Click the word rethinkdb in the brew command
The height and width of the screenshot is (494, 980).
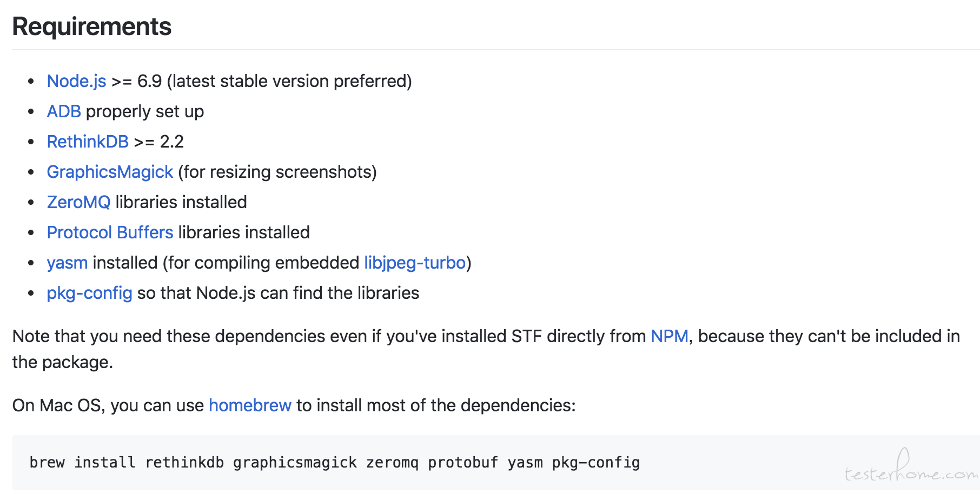pyautogui.click(x=184, y=463)
